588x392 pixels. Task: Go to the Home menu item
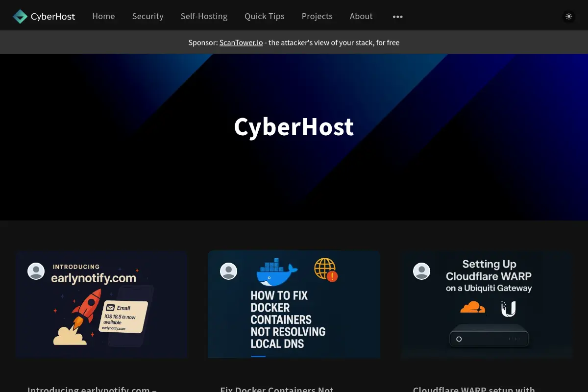click(x=103, y=16)
